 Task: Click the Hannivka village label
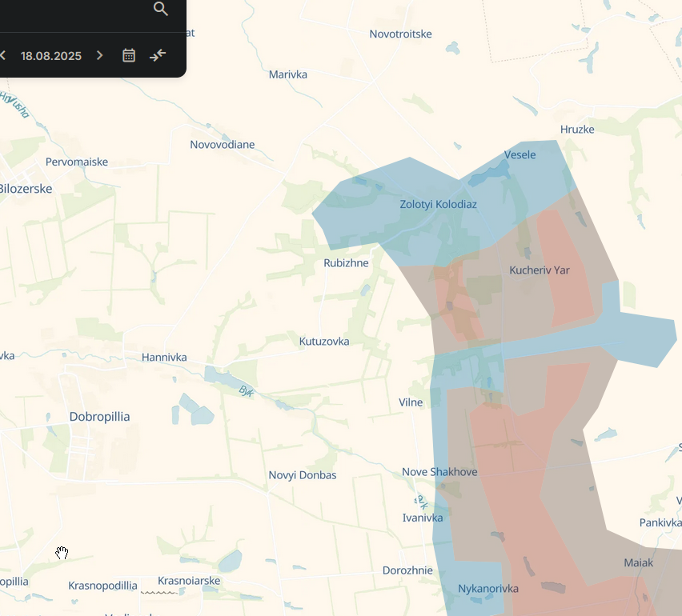[x=164, y=358]
